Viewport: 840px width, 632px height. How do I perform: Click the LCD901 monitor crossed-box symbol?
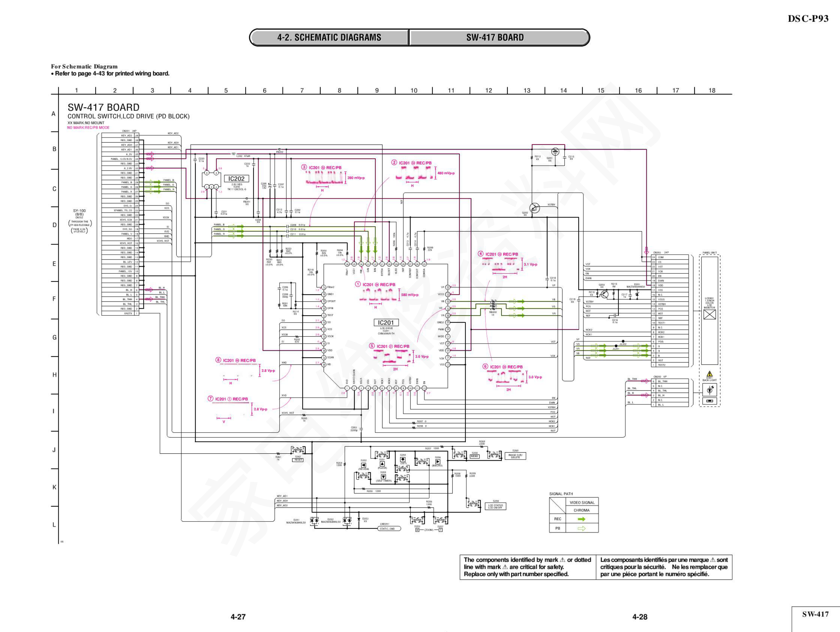pos(709,314)
